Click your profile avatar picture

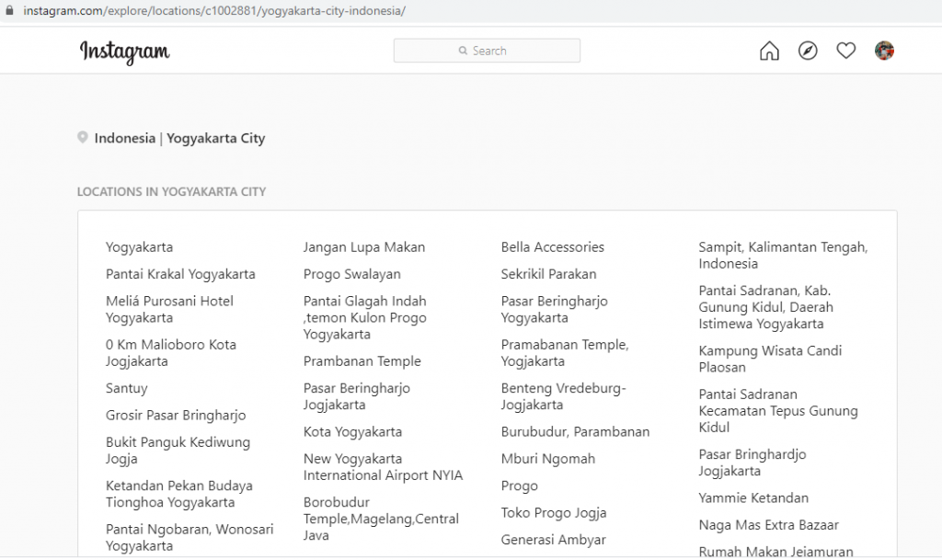pos(883,51)
